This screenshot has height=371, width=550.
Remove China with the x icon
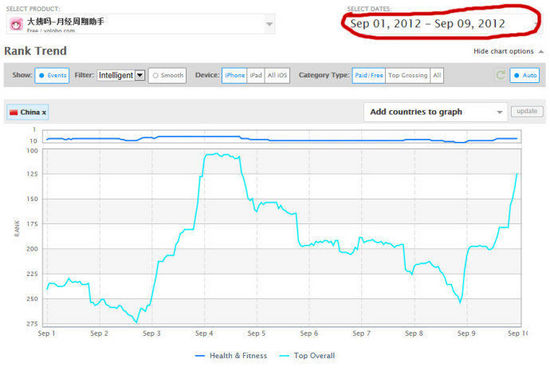(44, 113)
